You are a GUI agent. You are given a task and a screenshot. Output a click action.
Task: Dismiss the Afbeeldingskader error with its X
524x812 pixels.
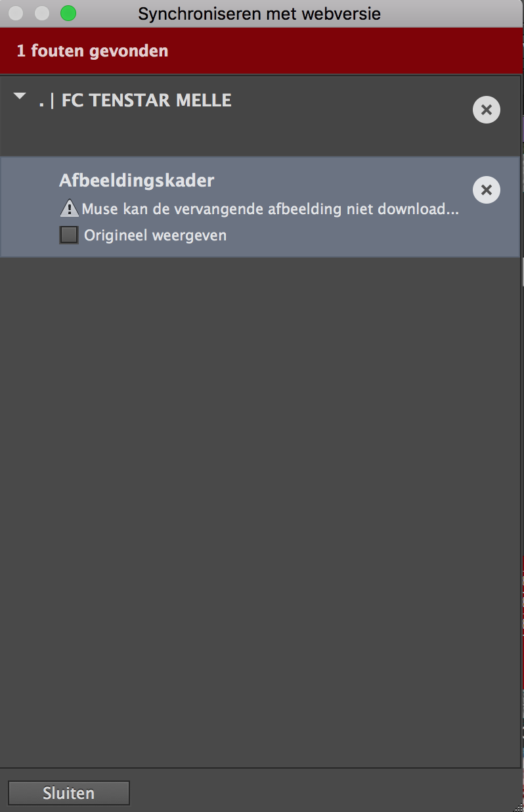[x=487, y=190]
